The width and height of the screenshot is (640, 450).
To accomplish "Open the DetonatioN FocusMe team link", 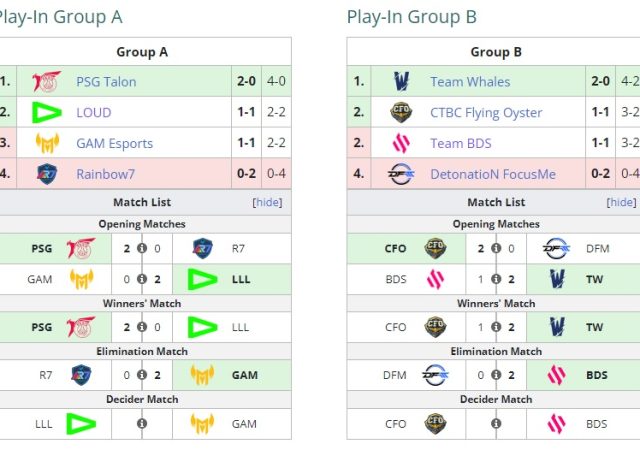I will (493, 174).
